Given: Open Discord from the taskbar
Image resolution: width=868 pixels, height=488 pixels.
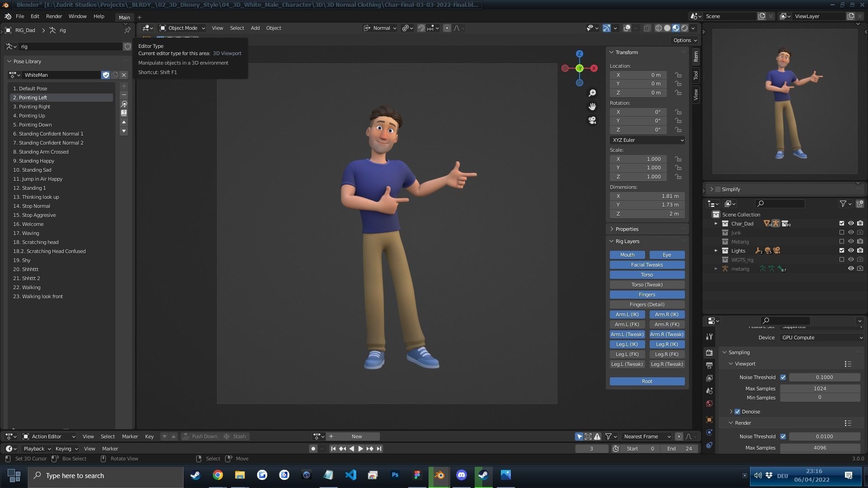Looking at the screenshot, I should pos(461,475).
